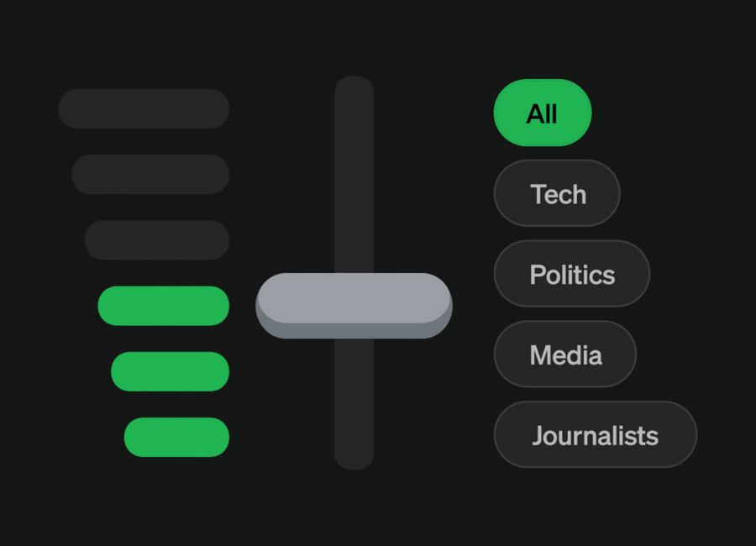The height and width of the screenshot is (546, 756).
Task: Click the shortest green bar at bottom
Action: 177,437
